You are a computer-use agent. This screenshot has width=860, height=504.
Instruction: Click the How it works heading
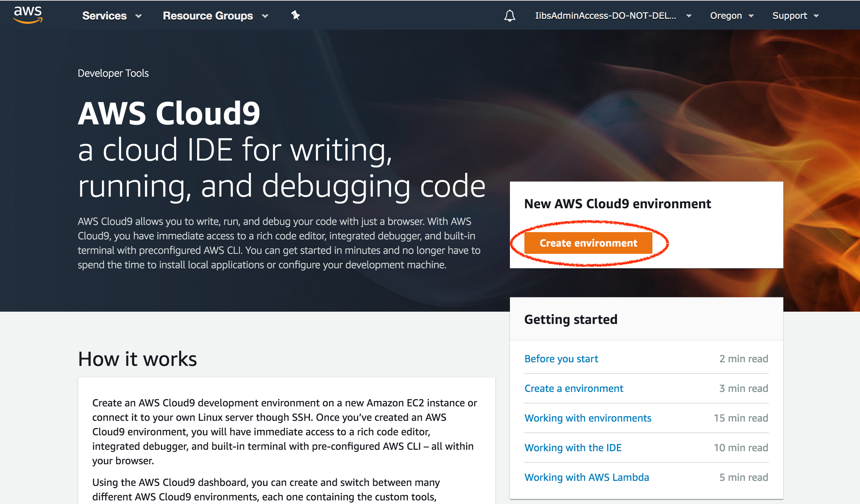[137, 359]
